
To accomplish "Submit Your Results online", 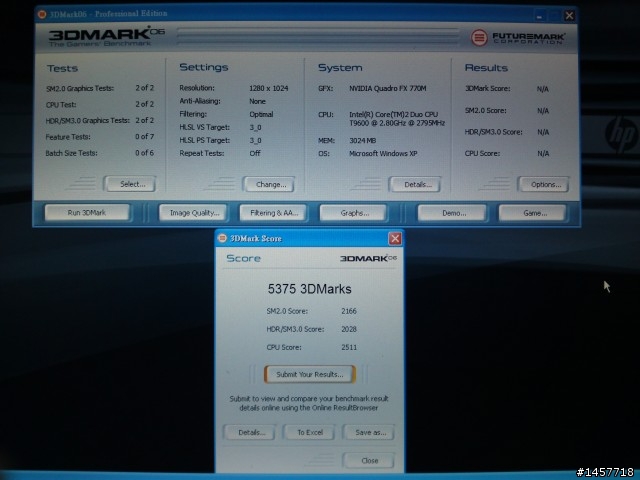I will coord(310,374).
